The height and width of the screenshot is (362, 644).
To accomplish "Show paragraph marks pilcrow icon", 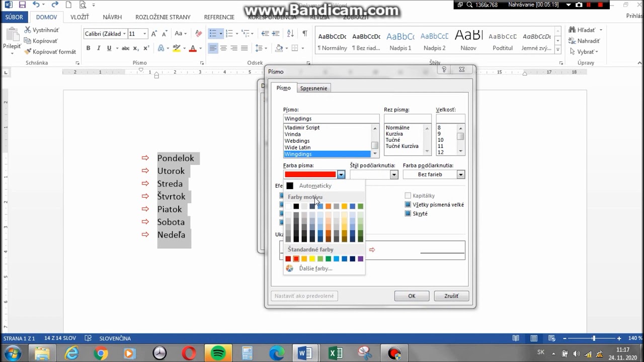I will (304, 34).
